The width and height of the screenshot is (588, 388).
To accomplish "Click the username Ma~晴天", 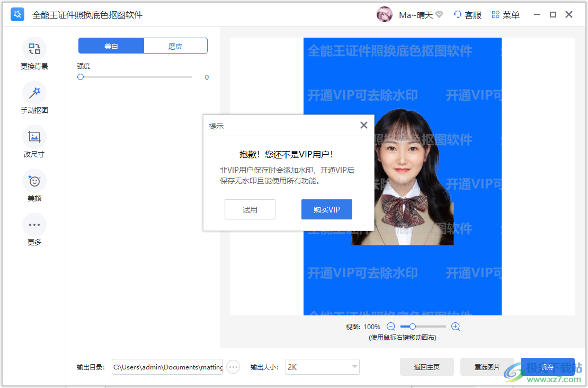I will pyautogui.click(x=416, y=15).
